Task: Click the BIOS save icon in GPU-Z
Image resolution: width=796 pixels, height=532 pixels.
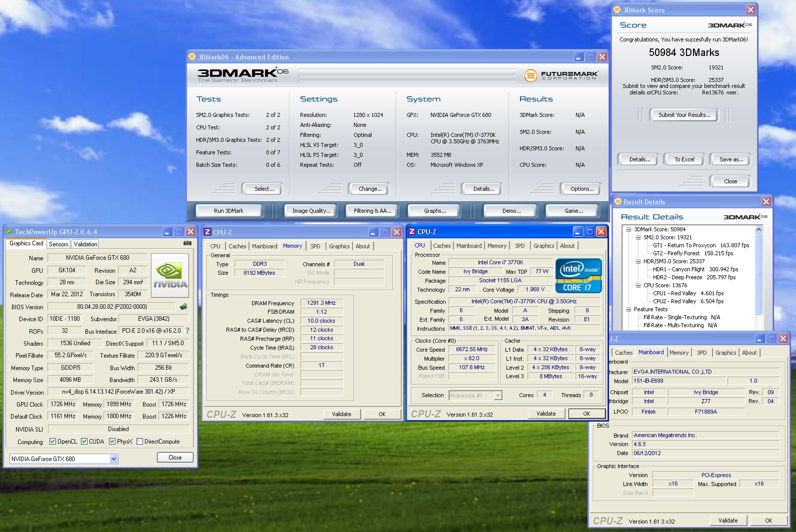Action: click(x=183, y=307)
